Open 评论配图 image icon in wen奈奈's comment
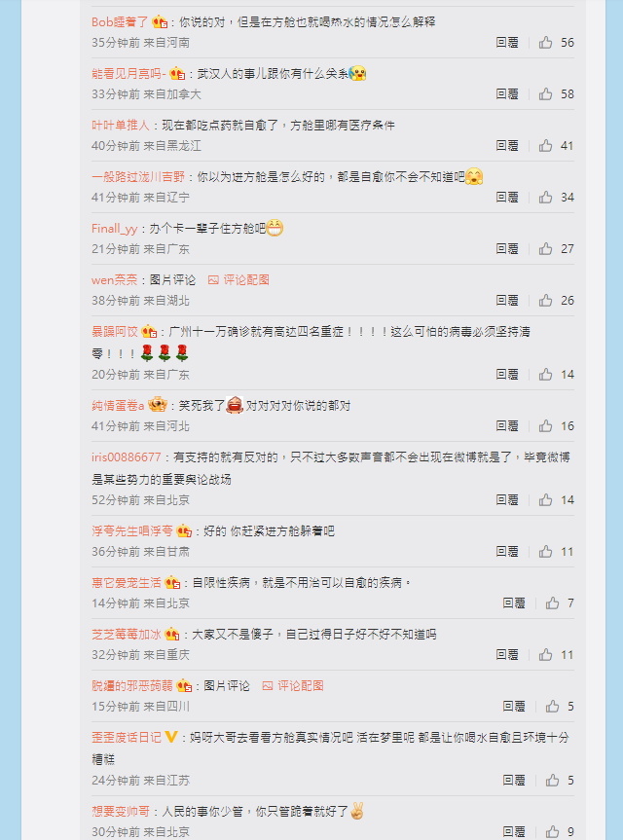This screenshot has width=623, height=840. 213,280
